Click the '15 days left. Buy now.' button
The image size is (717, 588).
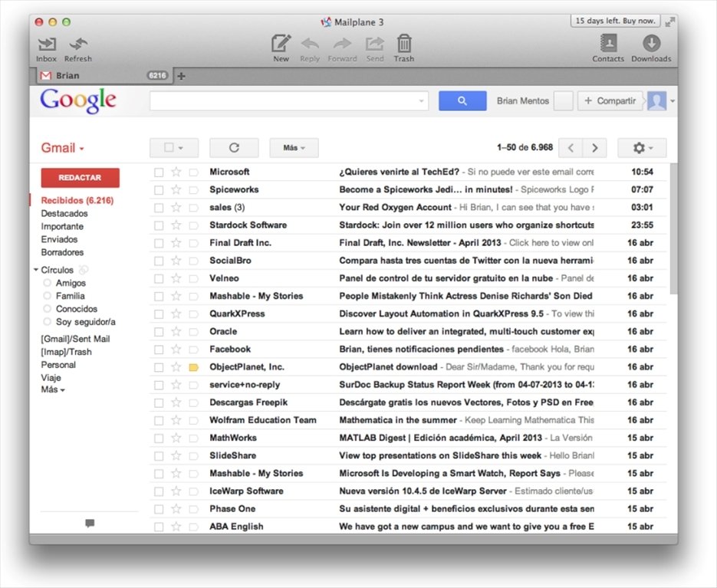point(615,21)
